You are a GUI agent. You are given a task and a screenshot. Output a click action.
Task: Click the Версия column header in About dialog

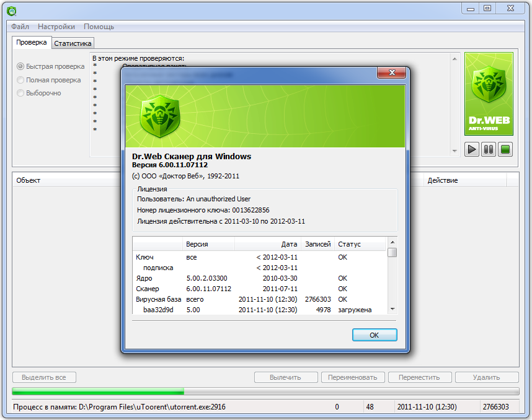209,244
